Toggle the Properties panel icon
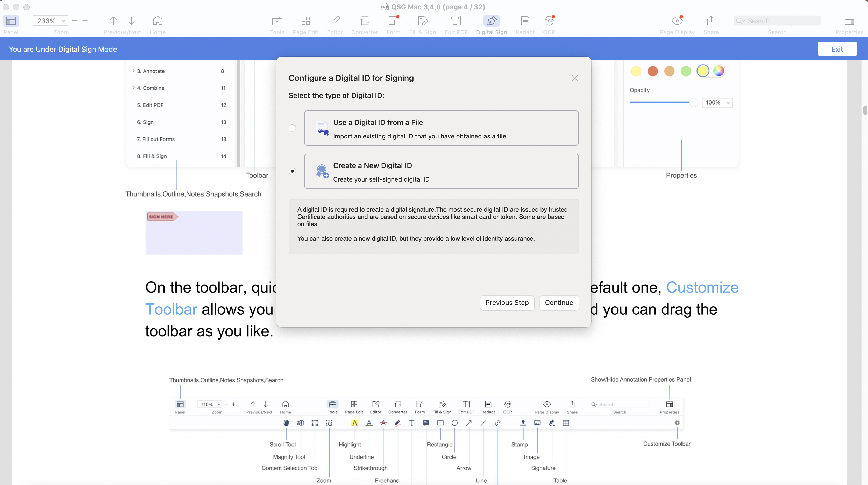Viewport: 868px width, 485px height. [849, 21]
